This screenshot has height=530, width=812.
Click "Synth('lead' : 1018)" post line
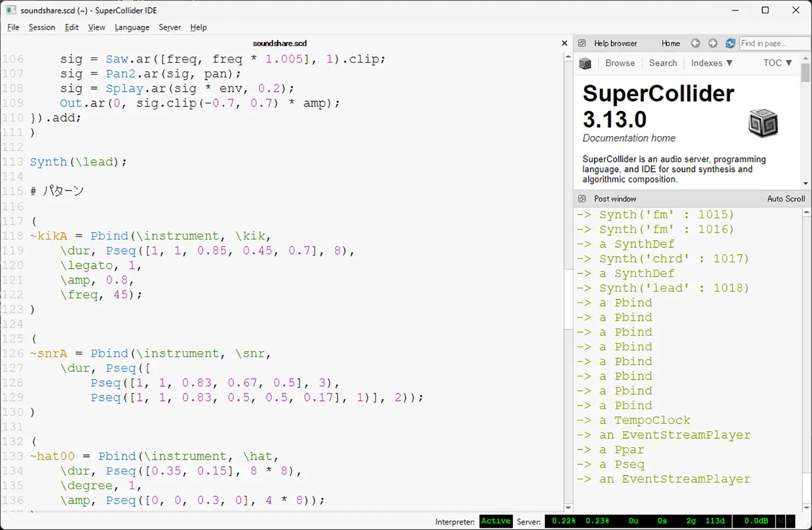click(674, 288)
